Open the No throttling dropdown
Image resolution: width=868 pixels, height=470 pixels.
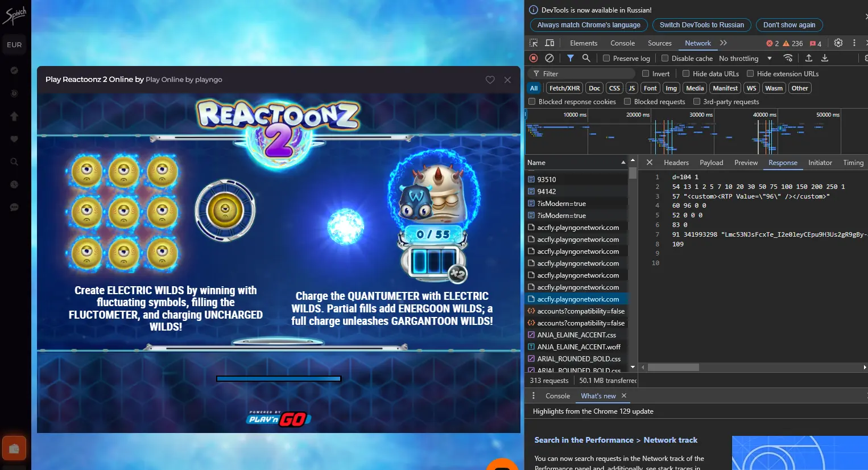tap(745, 58)
